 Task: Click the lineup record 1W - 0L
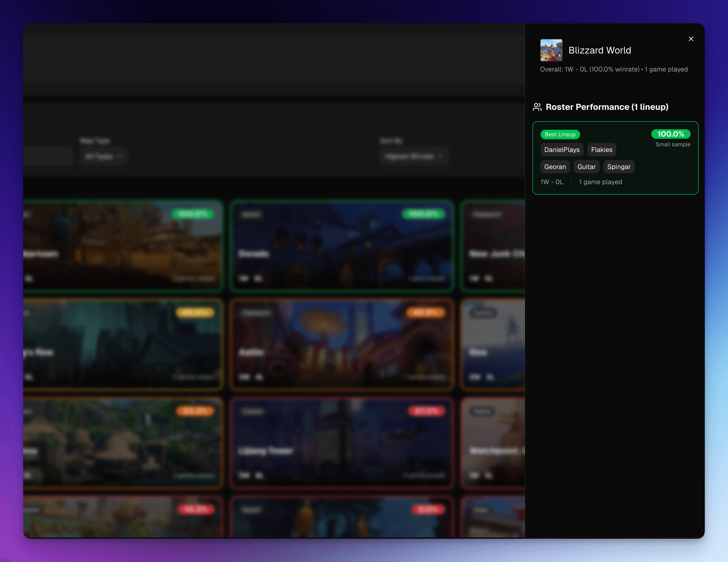(x=552, y=182)
